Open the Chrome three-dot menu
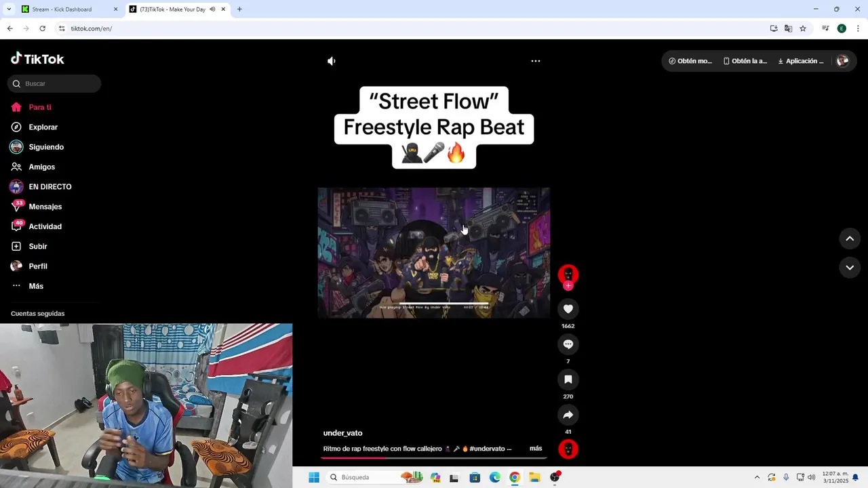This screenshot has width=868, height=488. [x=859, y=28]
